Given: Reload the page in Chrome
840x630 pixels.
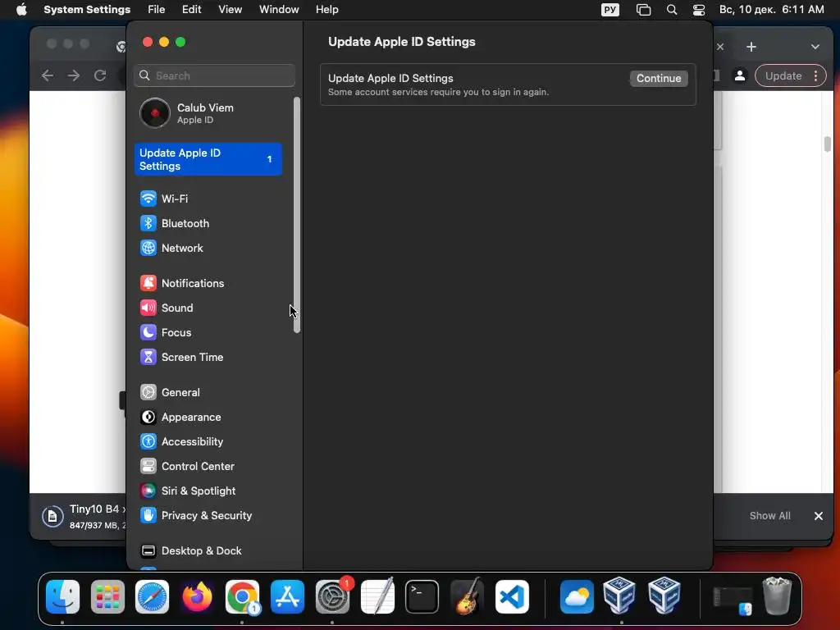Looking at the screenshot, I should [x=100, y=75].
